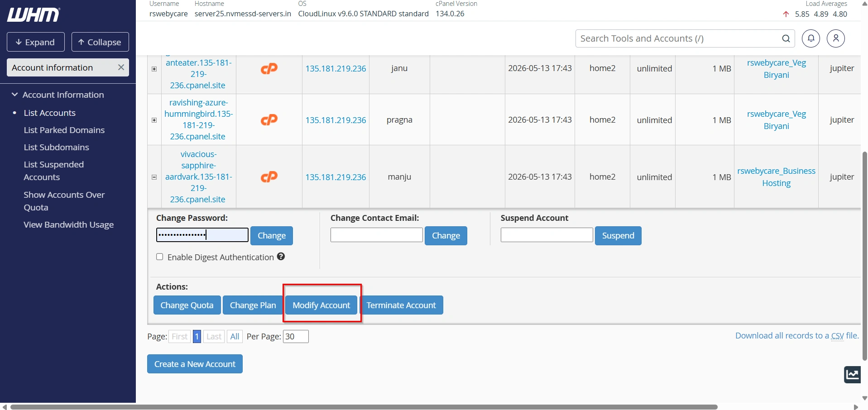Click Create a New Account
Image resolution: width=868 pixels, height=410 pixels.
tap(195, 364)
